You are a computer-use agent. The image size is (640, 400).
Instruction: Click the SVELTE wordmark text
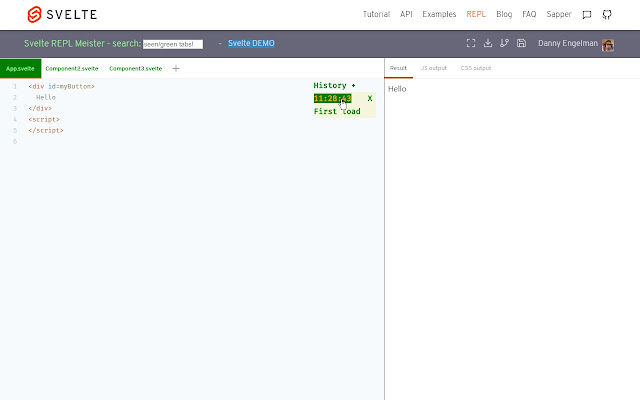[x=72, y=15]
